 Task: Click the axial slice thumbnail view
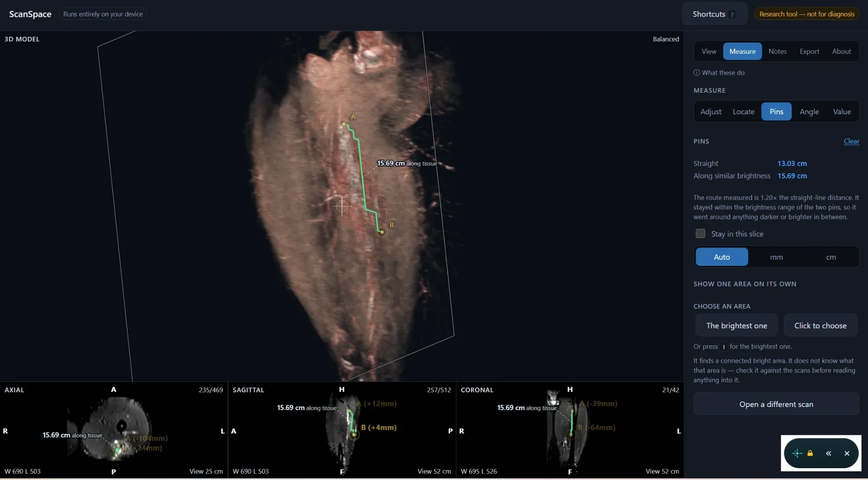click(114, 430)
